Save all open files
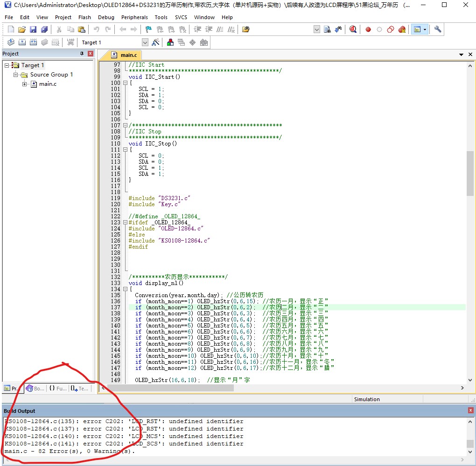The height and width of the screenshot is (466, 476). click(44, 29)
